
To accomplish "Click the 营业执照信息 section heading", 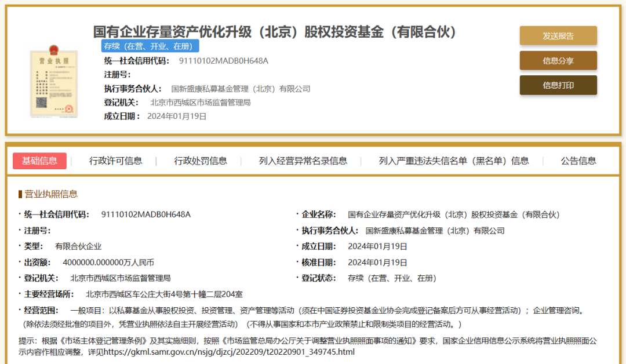I will click(x=51, y=194).
